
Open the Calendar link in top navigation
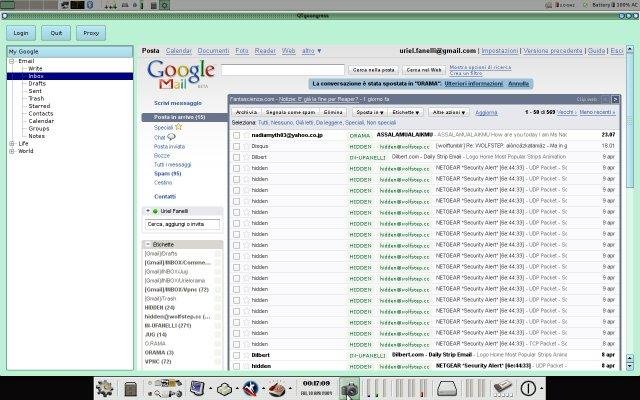click(178, 51)
